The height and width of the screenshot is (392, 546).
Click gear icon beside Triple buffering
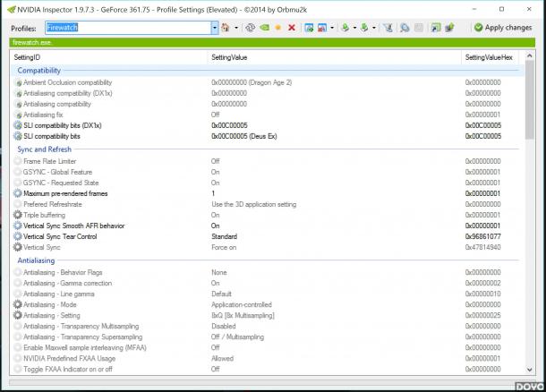17,215
